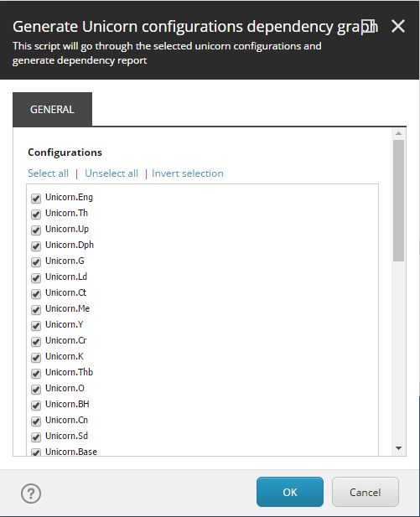Close the dialog with the X icon
This screenshot has height=517, width=420.
(398, 26)
